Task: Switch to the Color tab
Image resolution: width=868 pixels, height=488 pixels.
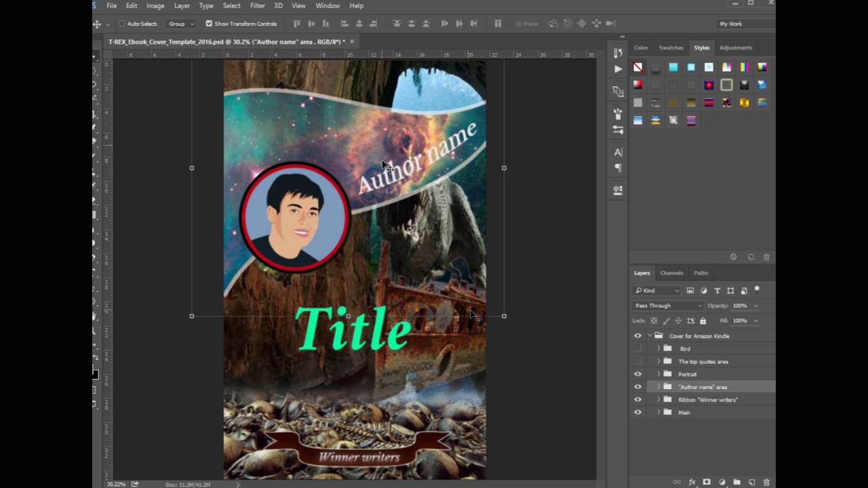Action: (x=641, y=47)
